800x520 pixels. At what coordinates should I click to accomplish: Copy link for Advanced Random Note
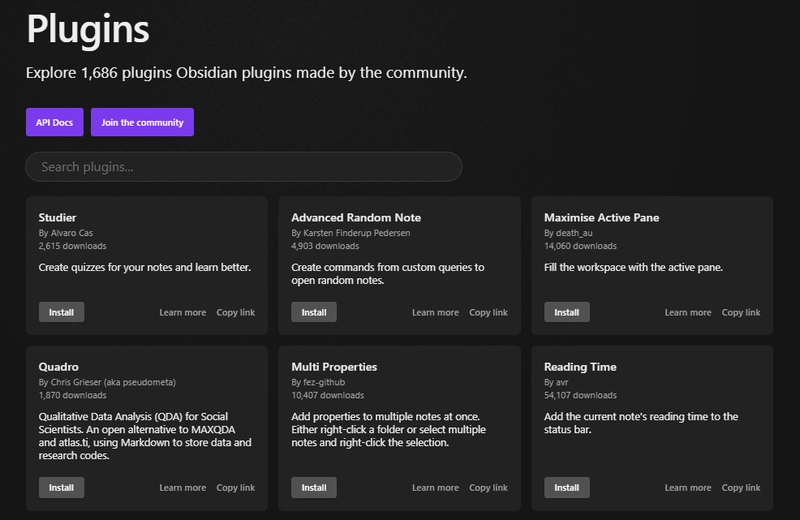[488, 312]
